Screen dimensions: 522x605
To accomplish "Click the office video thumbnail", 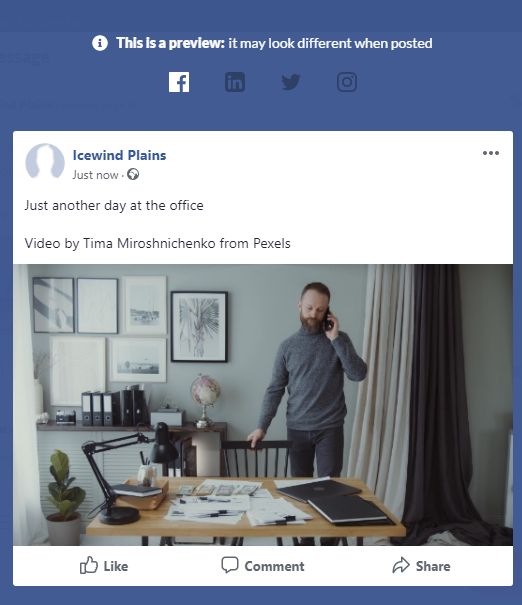I will pyautogui.click(x=263, y=405).
